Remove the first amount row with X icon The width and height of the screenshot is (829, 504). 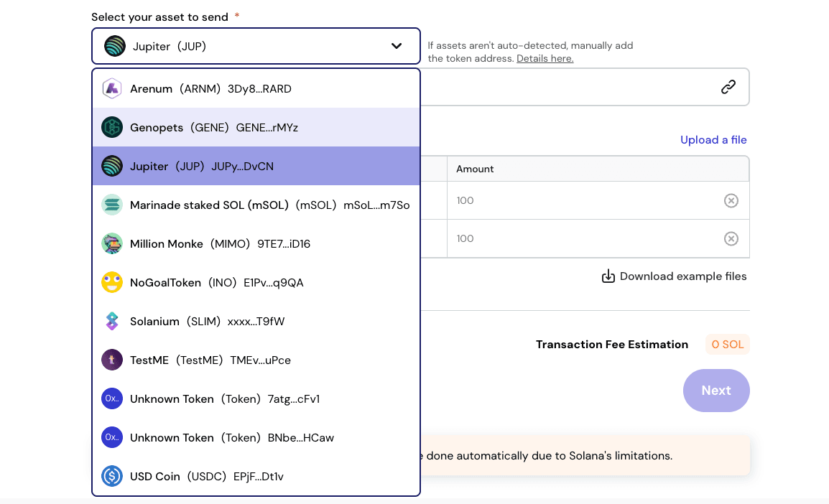pyautogui.click(x=731, y=201)
